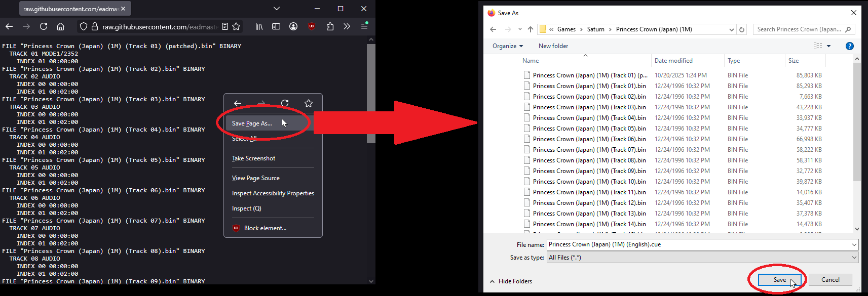
Task: Open the File name dropdown arrow
Action: (854, 244)
